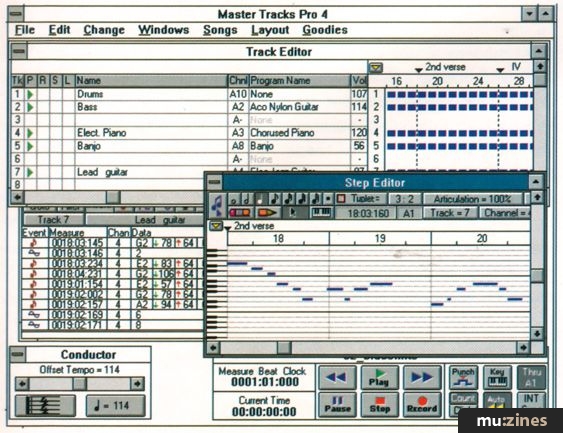563x433 pixels.
Task: Toggle play status for Drums track
Action: (31, 94)
